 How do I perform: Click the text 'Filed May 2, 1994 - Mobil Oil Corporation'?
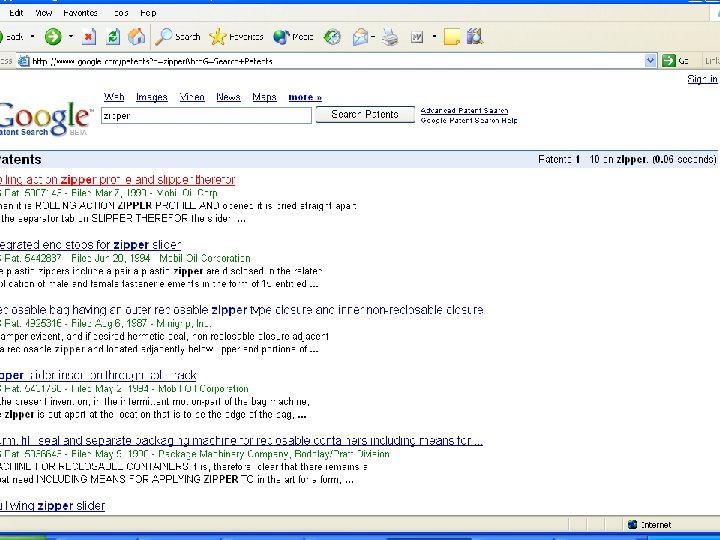[160, 388]
